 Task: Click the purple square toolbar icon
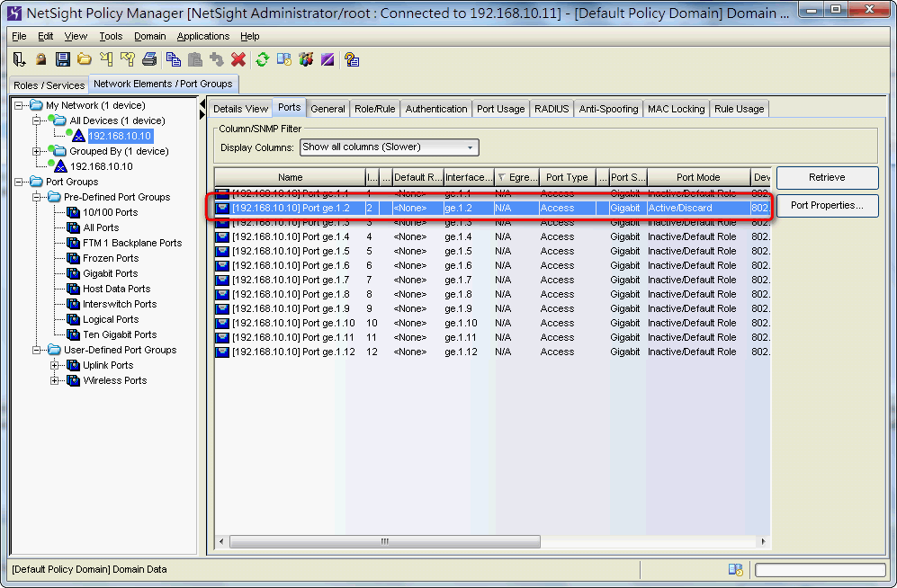point(327,58)
